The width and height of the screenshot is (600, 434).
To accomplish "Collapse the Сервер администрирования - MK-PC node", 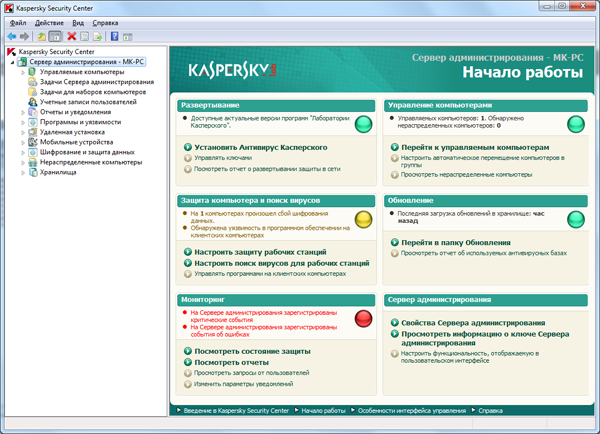I will click(x=13, y=62).
